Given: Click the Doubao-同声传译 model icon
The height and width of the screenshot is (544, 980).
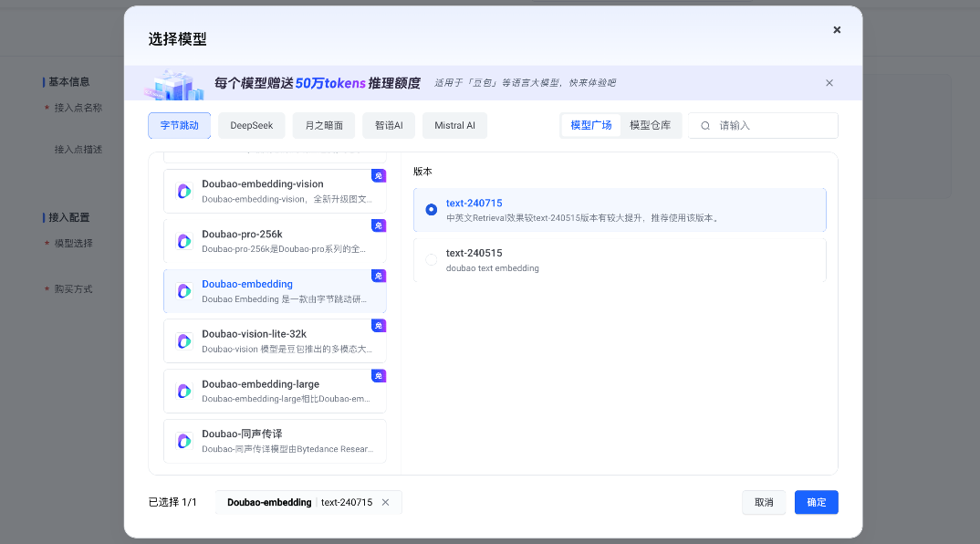Looking at the screenshot, I should 183,441.
